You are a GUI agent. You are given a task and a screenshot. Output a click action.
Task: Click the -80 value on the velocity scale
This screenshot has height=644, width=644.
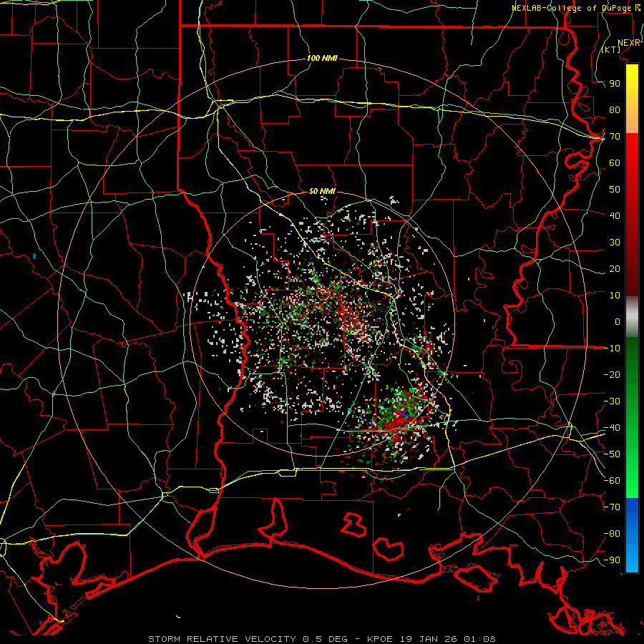(612, 534)
